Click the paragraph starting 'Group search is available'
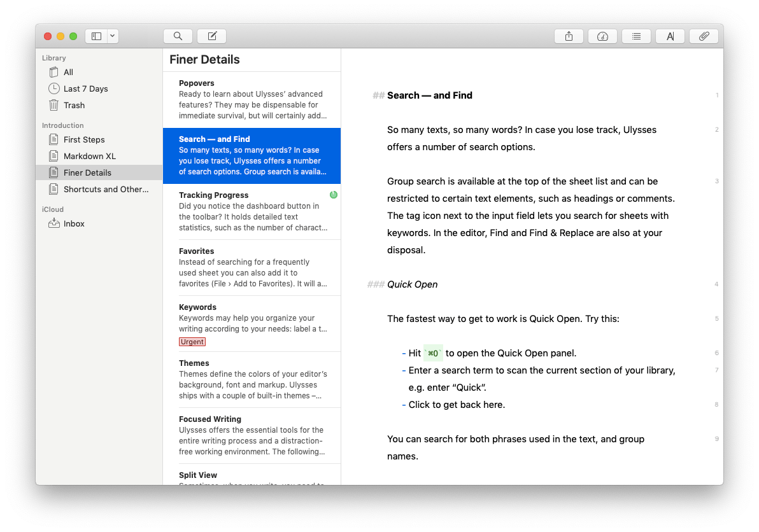759x532 pixels. point(531,216)
